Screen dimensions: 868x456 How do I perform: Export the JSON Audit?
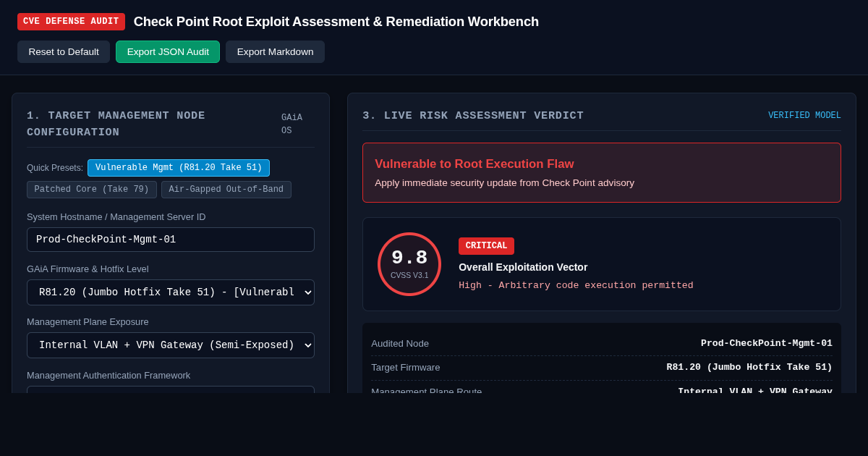tap(168, 52)
